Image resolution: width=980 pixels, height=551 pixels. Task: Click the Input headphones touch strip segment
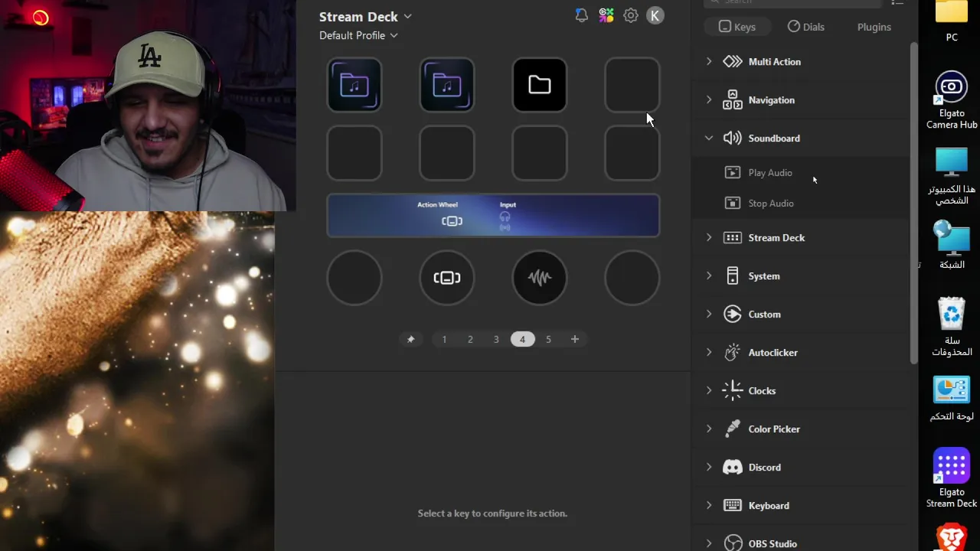pyautogui.click(x=506, y=215)
